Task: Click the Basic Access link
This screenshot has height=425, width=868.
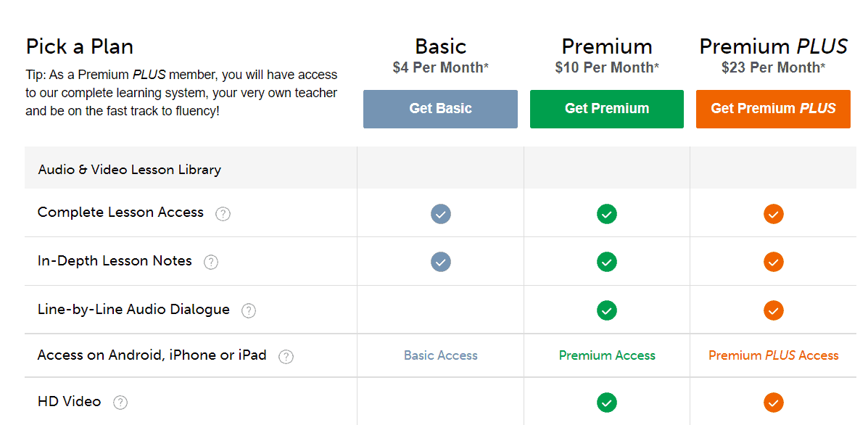Action: [440, 355]
